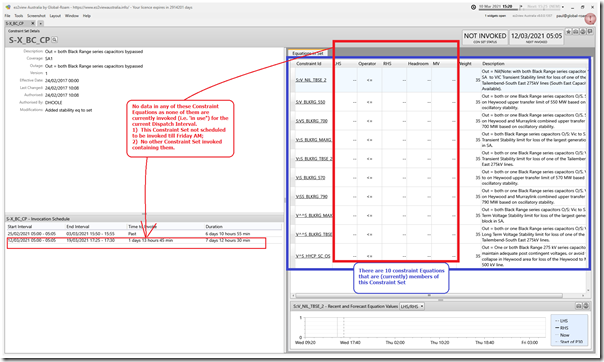Click the chart help icon
Image resolution: width=604 pixels, height=362 pixels.
pyautogui.click(x=586, y=306)
